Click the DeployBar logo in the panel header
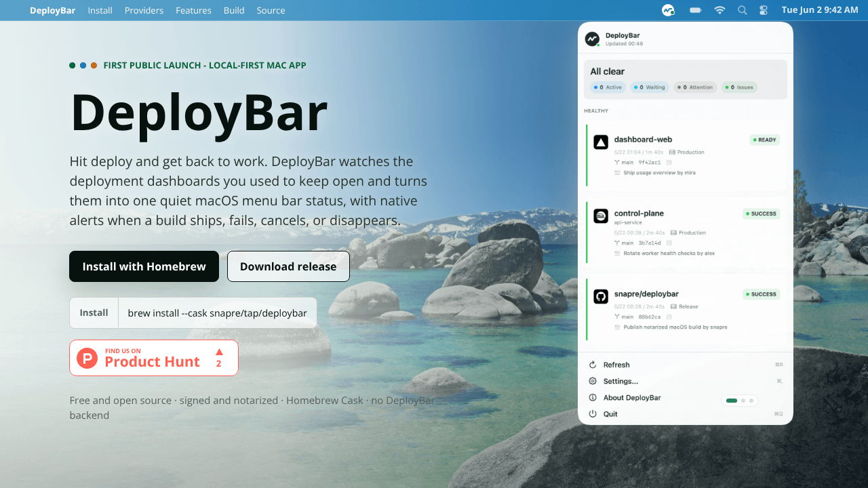The image size is (868, 488). [592, 39]
